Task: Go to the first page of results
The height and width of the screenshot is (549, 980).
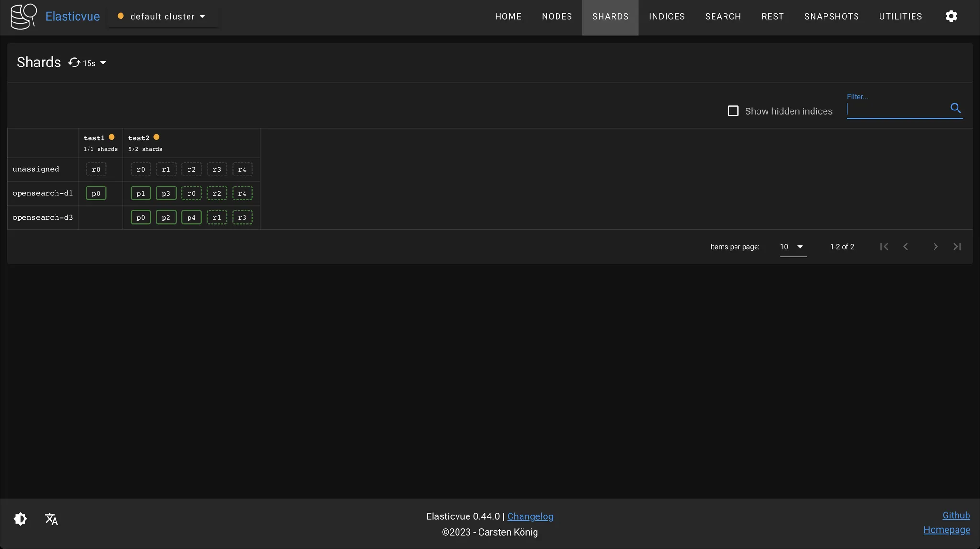Action: 884,247
